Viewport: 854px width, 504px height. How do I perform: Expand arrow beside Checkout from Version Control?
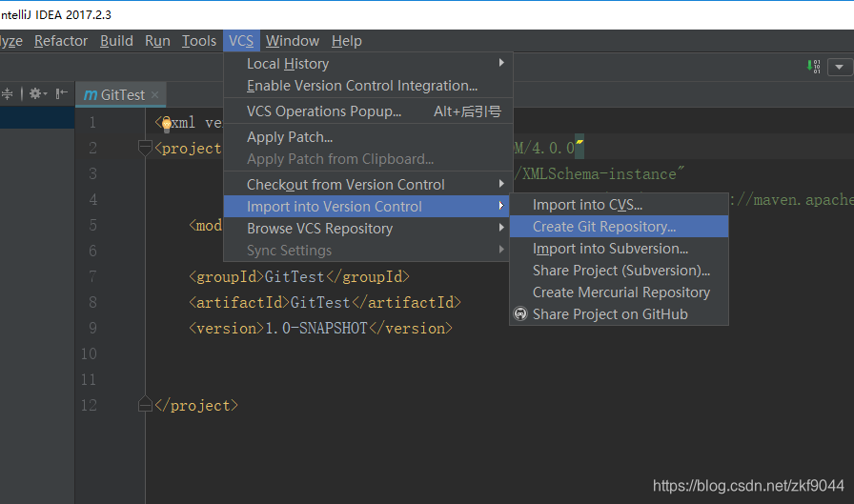pyautogui.click(x=501, y=184)
